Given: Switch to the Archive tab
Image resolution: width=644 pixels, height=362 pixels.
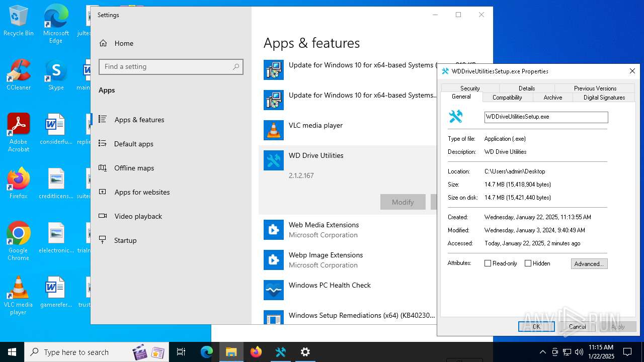Looking at the screenshot, I should [x=553, y=98].
